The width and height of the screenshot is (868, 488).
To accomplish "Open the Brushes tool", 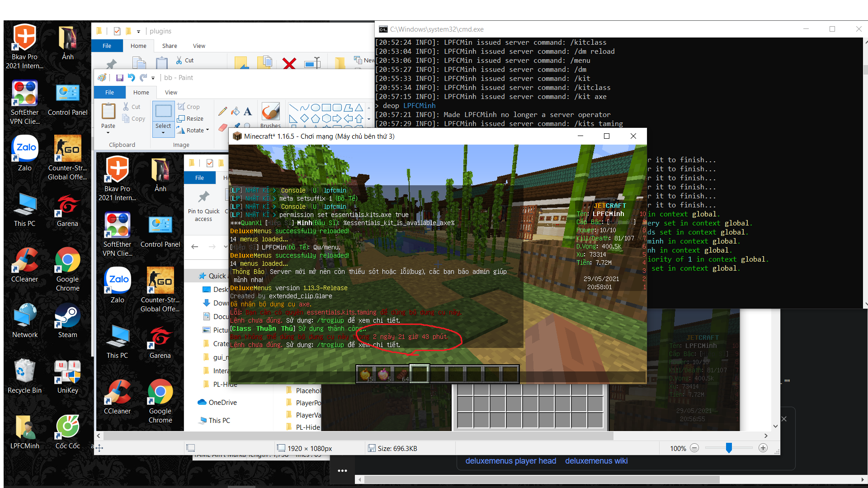I will tap(270, 115).
